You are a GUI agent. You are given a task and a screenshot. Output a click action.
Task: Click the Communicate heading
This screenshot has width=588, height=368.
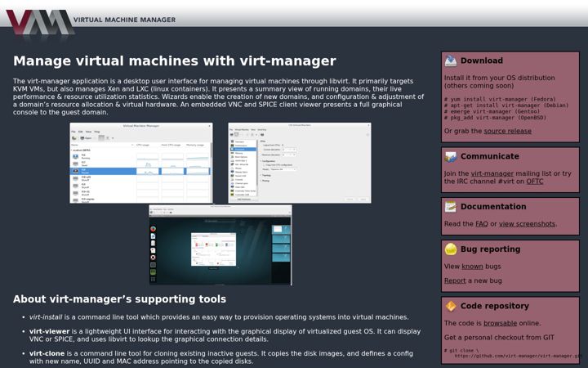pos(490,156)
